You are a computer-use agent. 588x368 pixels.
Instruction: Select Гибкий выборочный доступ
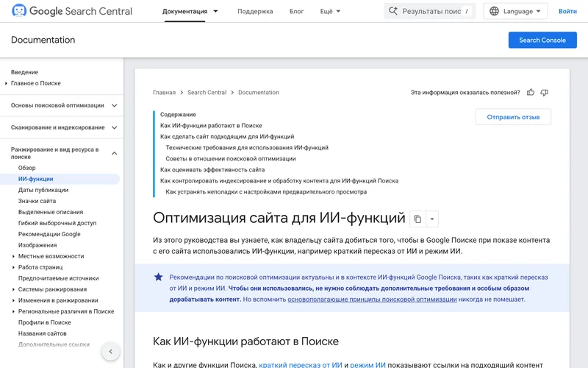57,223
